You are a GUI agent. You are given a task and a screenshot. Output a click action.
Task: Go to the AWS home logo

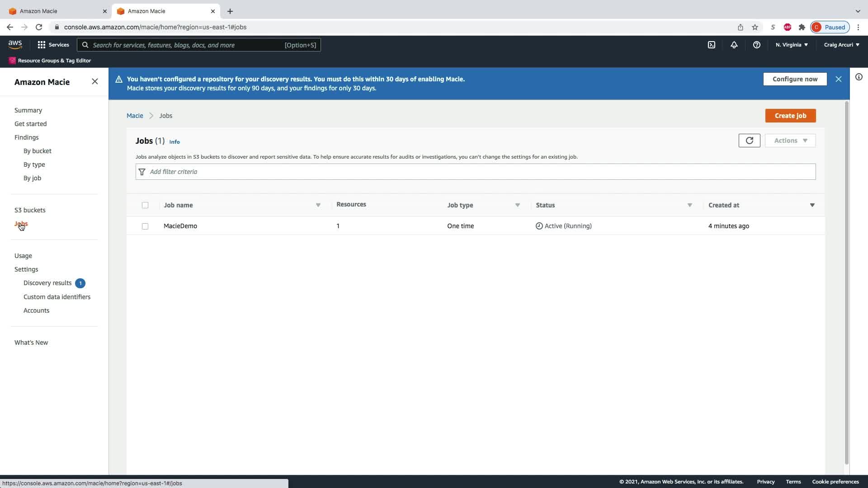coord(15,44)
